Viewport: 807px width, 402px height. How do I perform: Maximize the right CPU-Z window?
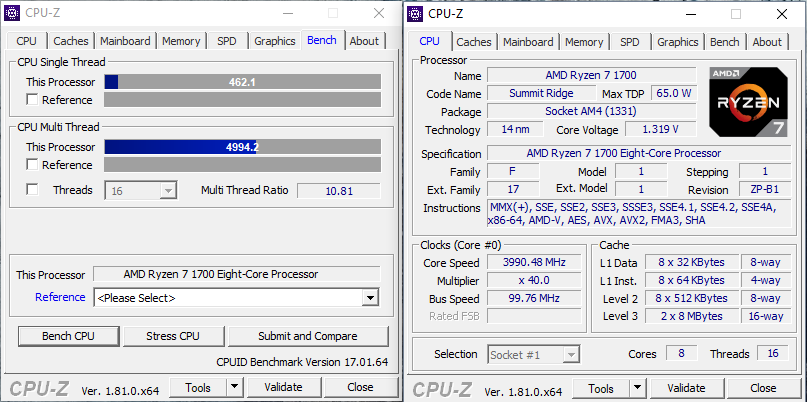[736, 14]
